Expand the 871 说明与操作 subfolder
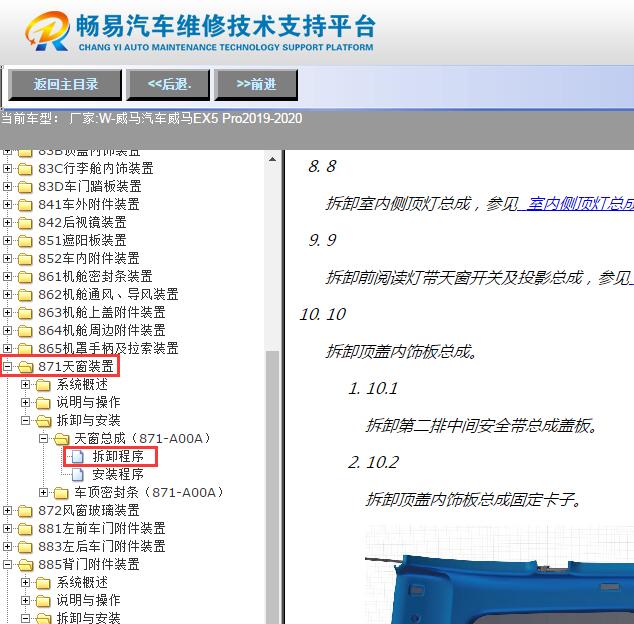The image size is (634, 624). coord(25,402)
